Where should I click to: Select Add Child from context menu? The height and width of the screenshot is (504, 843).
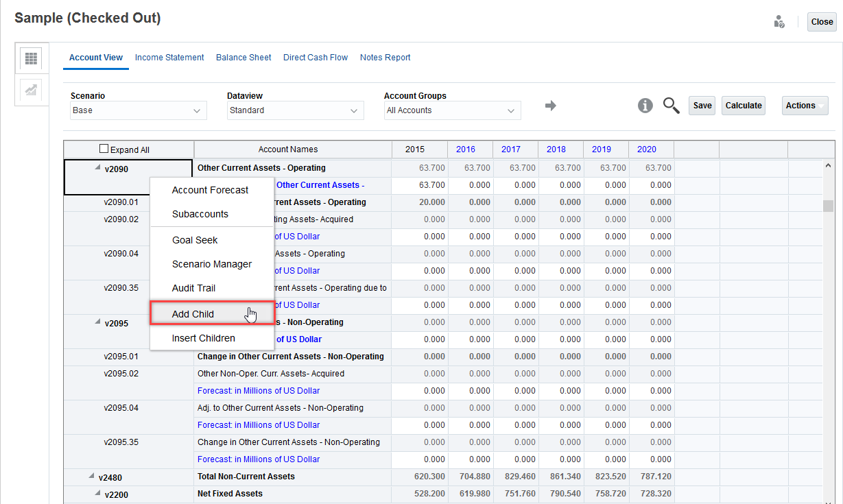pyautogui.click(x=193, y=314)
